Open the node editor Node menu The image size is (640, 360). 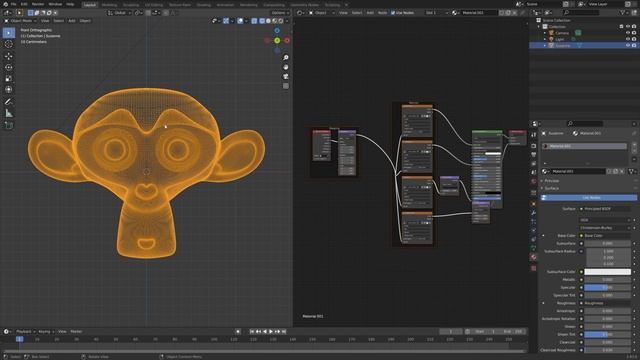(x=382, y=13)
